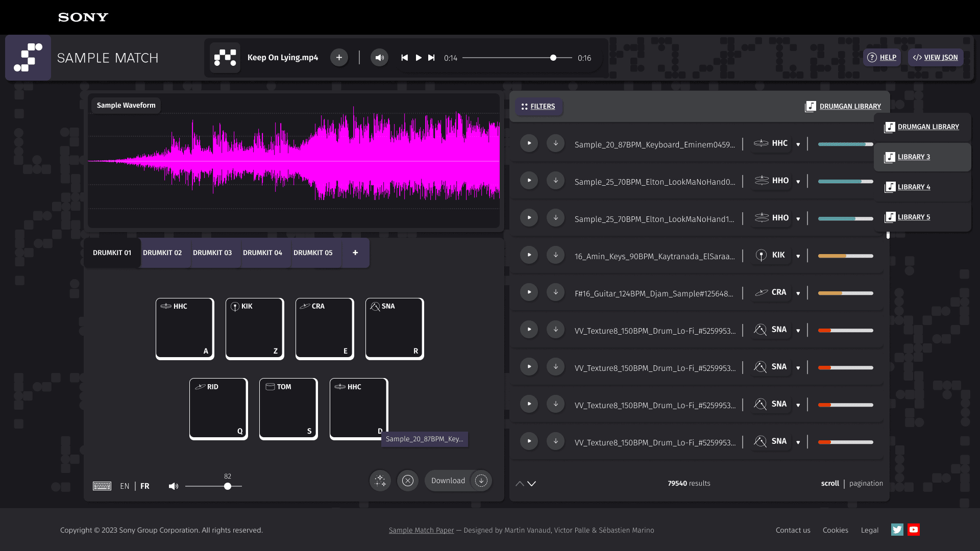
Task: Add file with the plus button next to Keep On Lying.mp4
Action: tap(339, 58)
